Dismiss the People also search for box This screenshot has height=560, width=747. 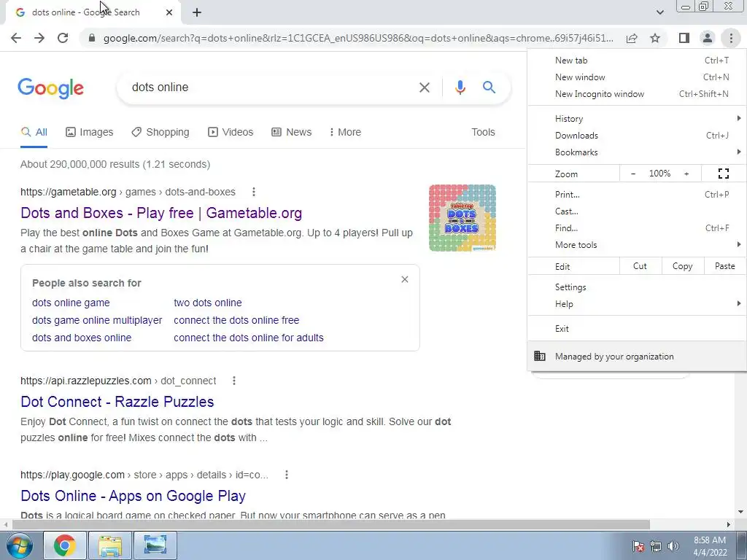pyautogui.click(x=404, y=279)
